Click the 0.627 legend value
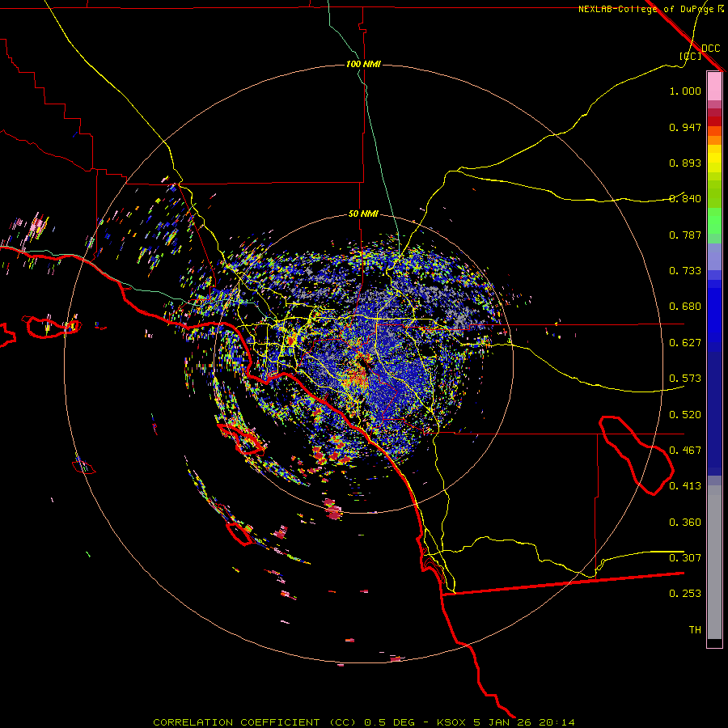Image resolution: width=728 pixels, height=728 pixels. point(685,343)
